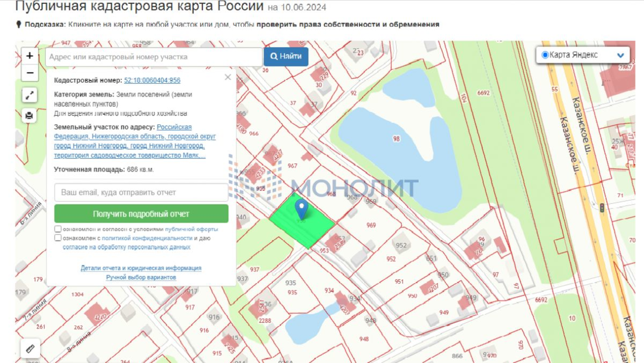Click the Уточненная площадь 686 кв.м. value
The image size is (644, 363).
coord(140,170)
